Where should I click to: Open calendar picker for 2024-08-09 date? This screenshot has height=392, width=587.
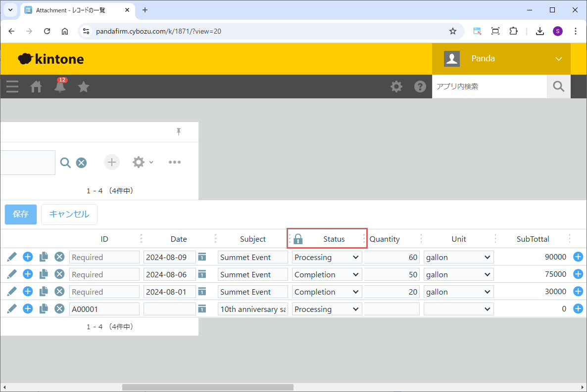(x=202, y=257)
